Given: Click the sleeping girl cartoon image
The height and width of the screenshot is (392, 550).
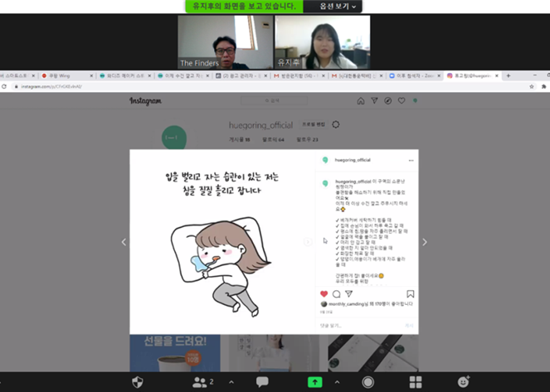Looking at the screenshot, I should coord(221,267).
